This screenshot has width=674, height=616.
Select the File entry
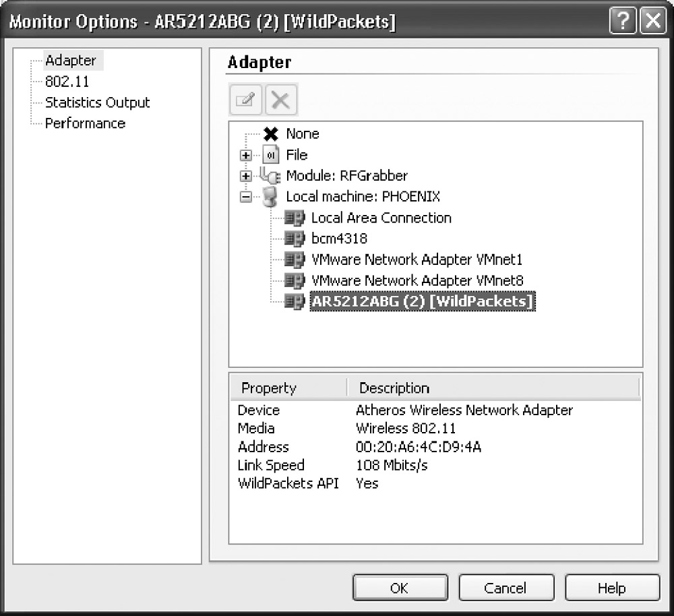click(297, 155)
